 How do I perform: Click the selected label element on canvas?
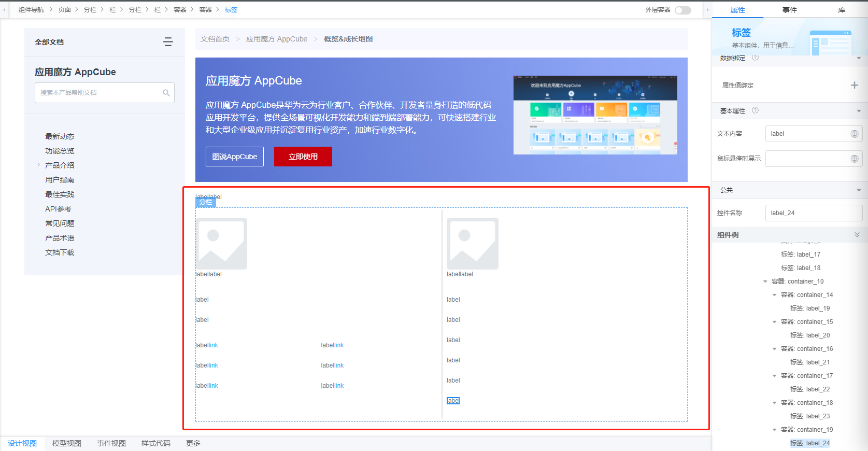click(x=453, y=401)
